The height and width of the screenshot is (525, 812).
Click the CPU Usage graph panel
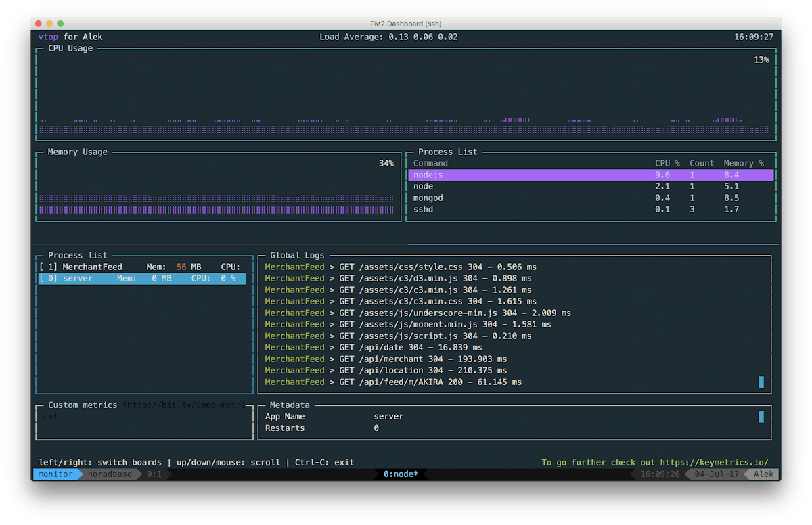click(x=406, y=95)
